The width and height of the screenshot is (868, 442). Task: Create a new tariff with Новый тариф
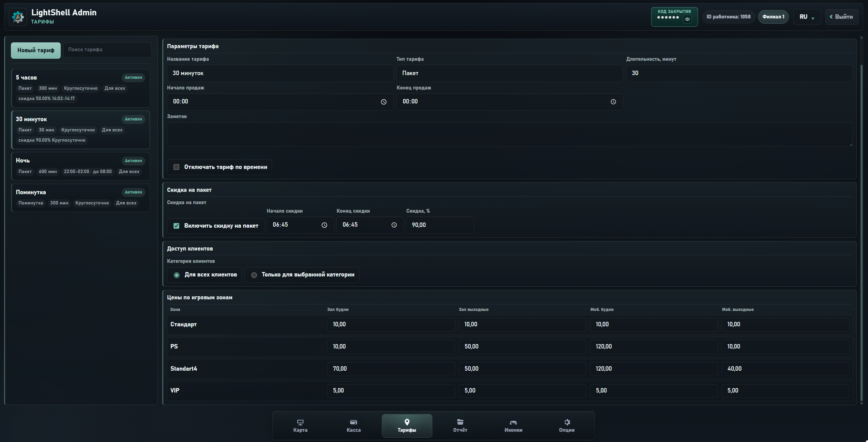click(x=36, y=50)
